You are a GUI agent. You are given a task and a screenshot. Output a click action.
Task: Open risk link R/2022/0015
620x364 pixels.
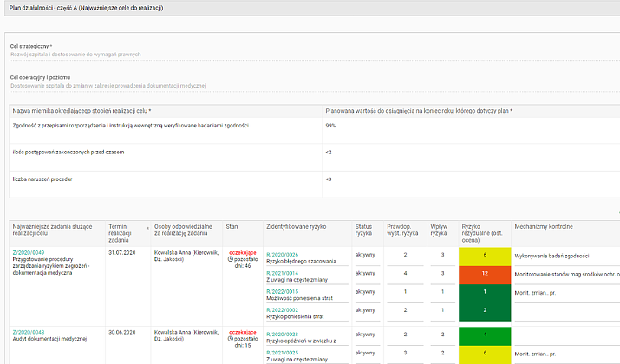pyautogui.click(x=282, y=291)
